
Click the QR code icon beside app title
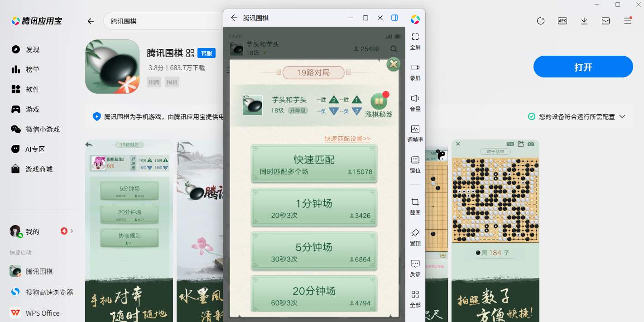pos(190,53)
